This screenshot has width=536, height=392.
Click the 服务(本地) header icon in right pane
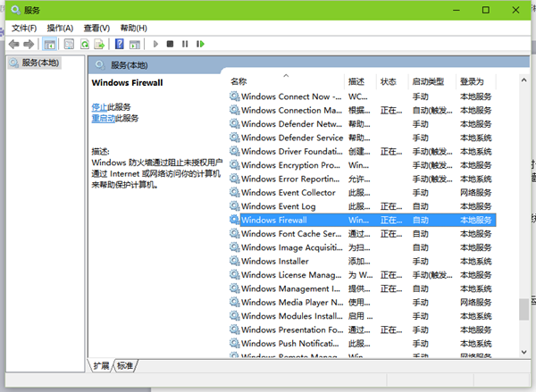coord(100,65)
